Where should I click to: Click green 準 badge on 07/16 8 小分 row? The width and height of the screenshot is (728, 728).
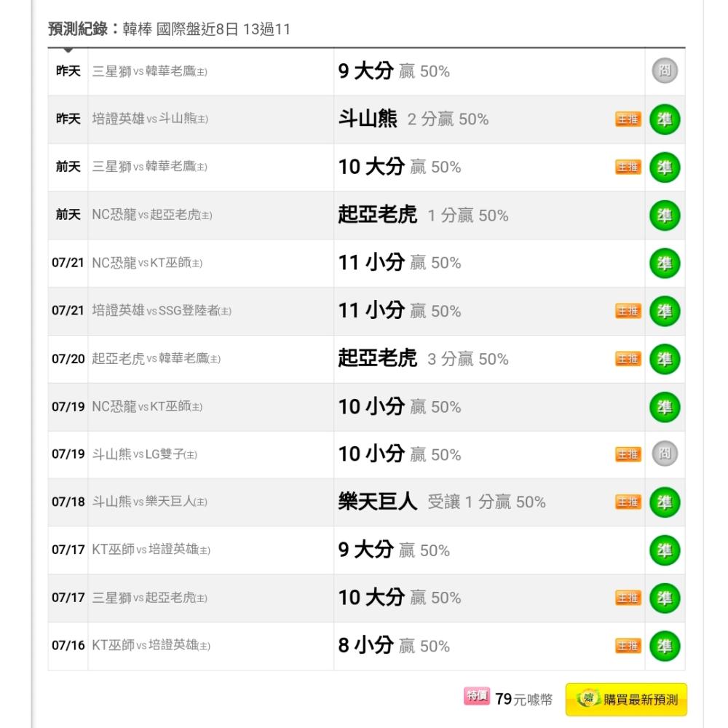[x=665, y=646]
